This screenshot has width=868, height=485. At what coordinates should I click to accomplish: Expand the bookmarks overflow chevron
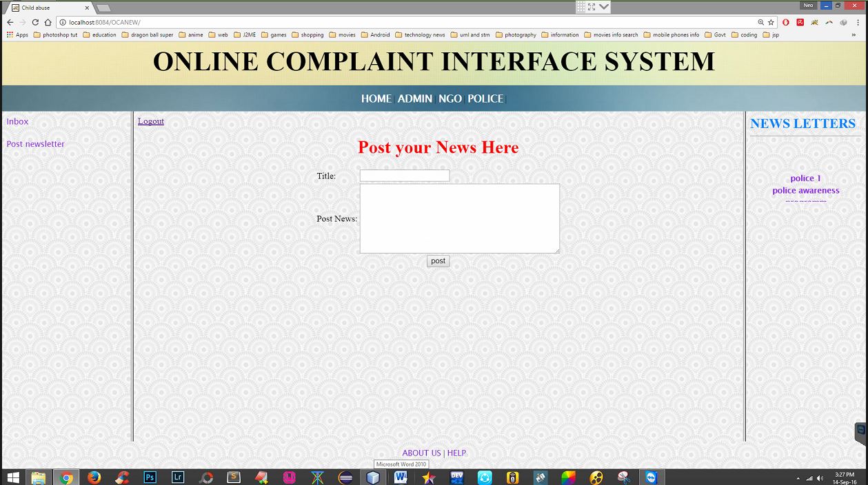(854, 34)
